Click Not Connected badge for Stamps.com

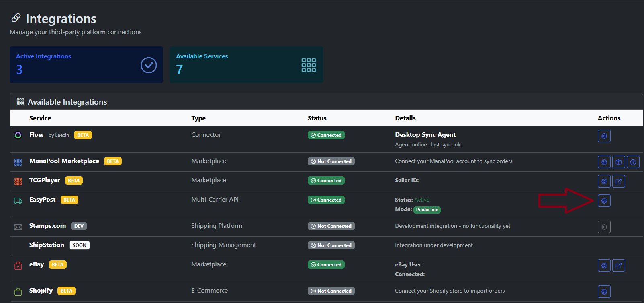[x=331, y=226]
